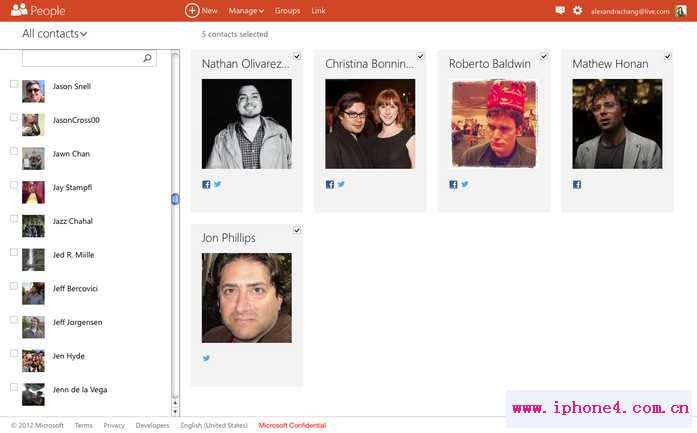Uncheck Roberto Baldwin's selected card checkbox

click(x=544, y=57)
